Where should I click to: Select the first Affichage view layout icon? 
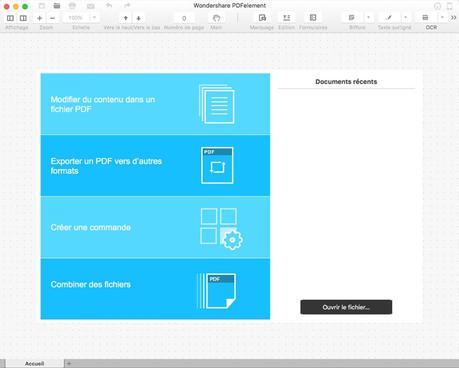click(10, 18)
